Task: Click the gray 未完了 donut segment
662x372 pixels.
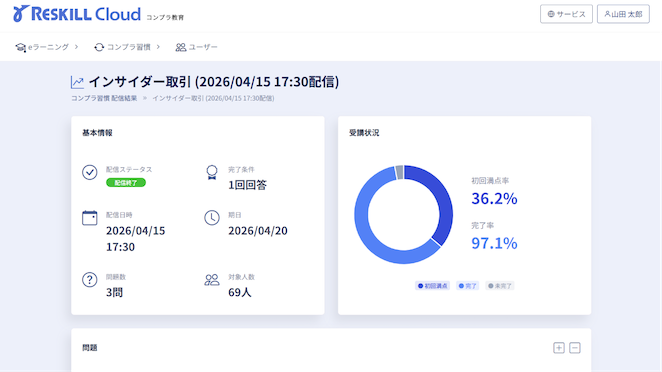Action: pyautogui.click(x=399, y=172)
